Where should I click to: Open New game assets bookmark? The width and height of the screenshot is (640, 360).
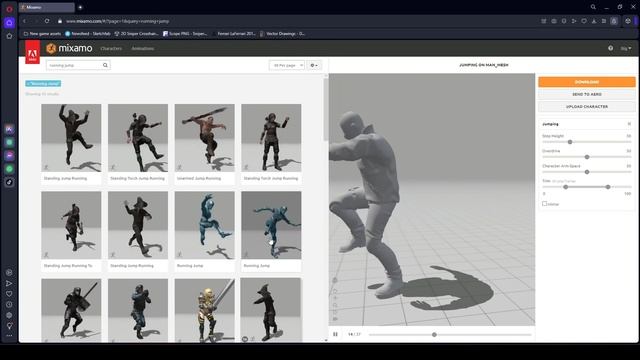(x=42, y=34)
